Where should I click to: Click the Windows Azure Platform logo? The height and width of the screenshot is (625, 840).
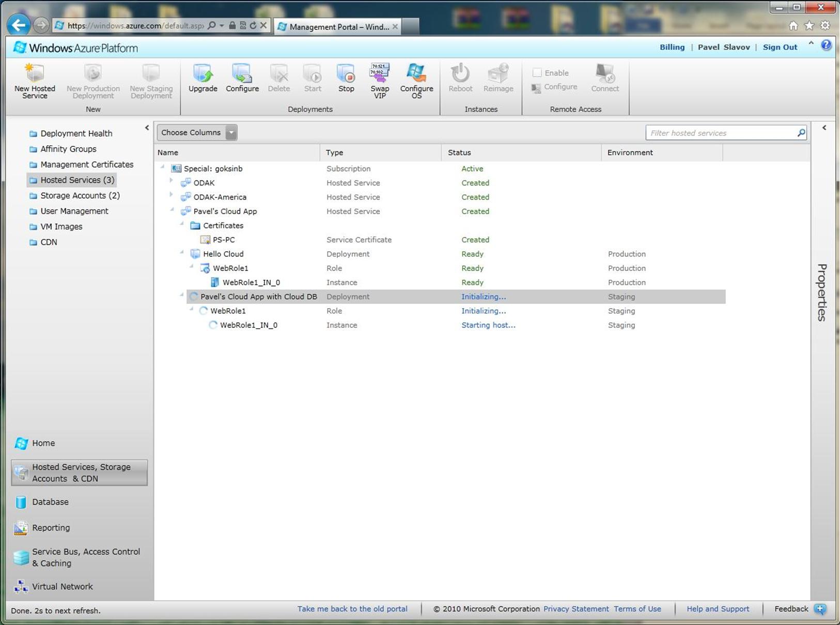point(76,48)
